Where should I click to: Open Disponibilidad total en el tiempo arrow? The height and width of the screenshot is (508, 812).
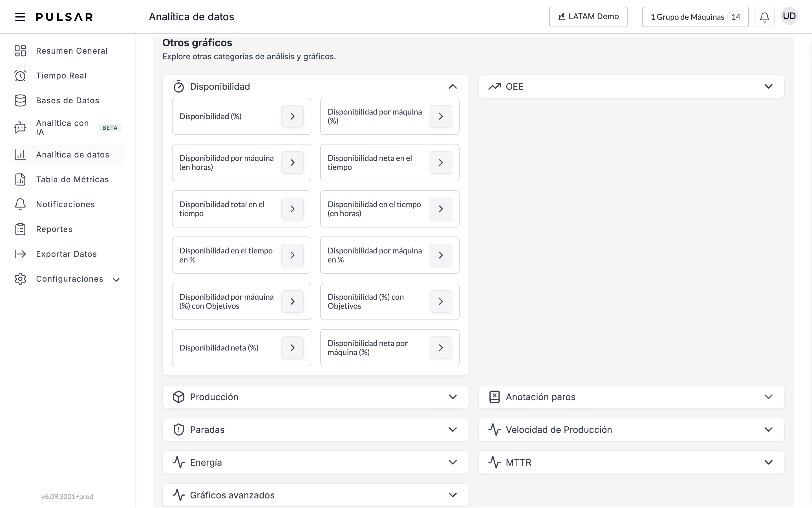point(293,209)
